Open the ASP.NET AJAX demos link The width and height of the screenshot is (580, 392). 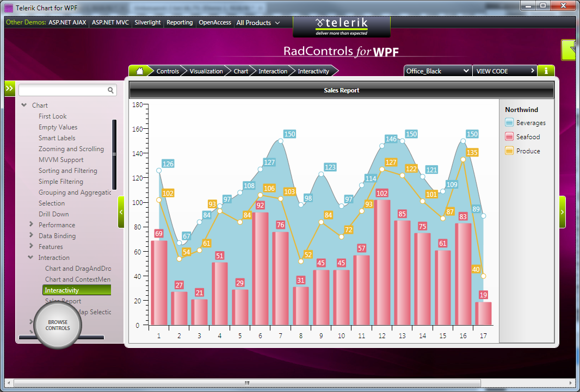point(67,22)
